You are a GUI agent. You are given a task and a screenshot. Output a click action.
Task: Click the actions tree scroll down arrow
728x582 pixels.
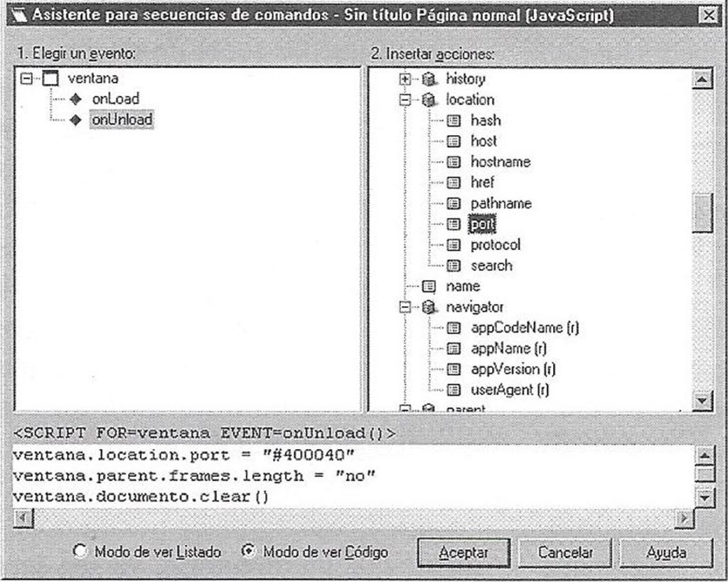click(x=702, y=400)
